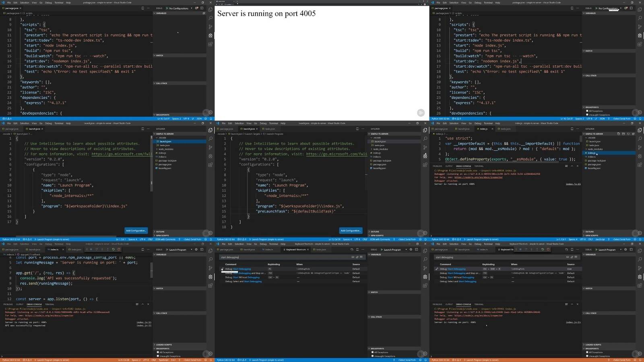The width and height of the screenshot is (644, 362).
Task: Restart debugging from index.ts window debug toolbar
Action: click(114, 249)
